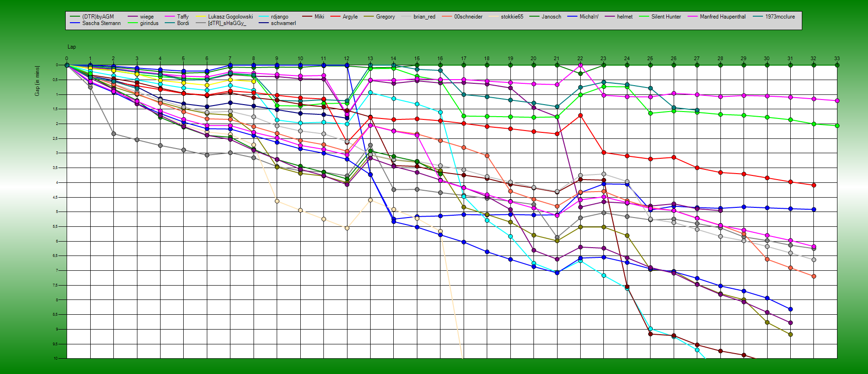The width and height of the screenshot is (868, 374).
Task: Select gap value 2,5 on the vertical axis
Action: 55,138
